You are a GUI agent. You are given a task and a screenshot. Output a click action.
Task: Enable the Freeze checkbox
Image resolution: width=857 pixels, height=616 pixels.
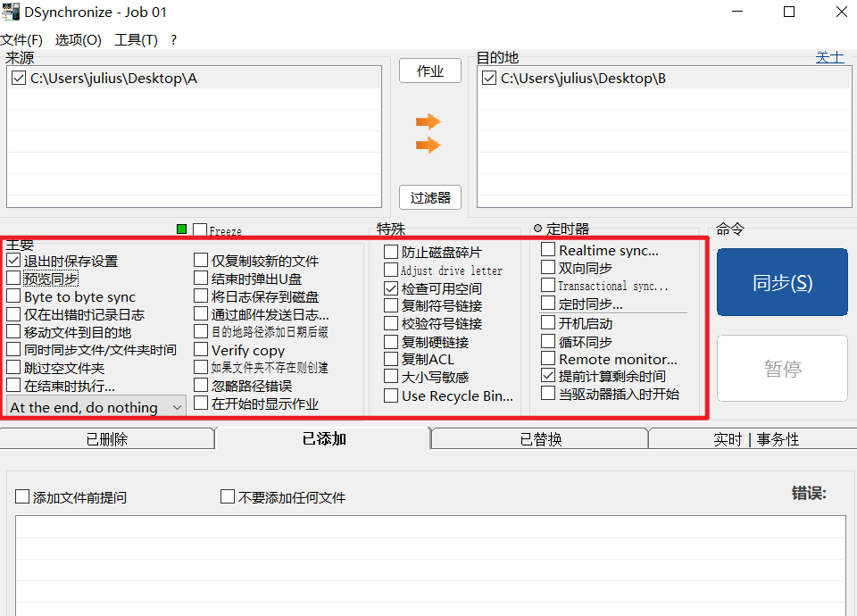[x=198, y=229]
